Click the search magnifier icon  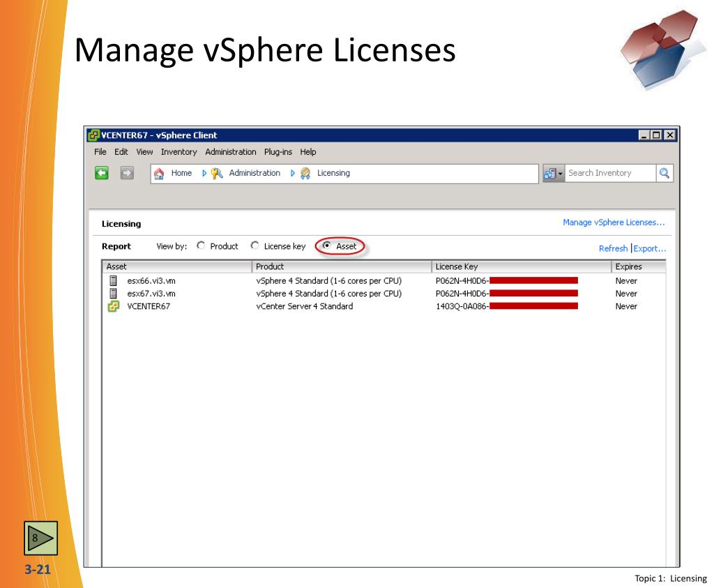pyautogui.click(x=664, y=173)
